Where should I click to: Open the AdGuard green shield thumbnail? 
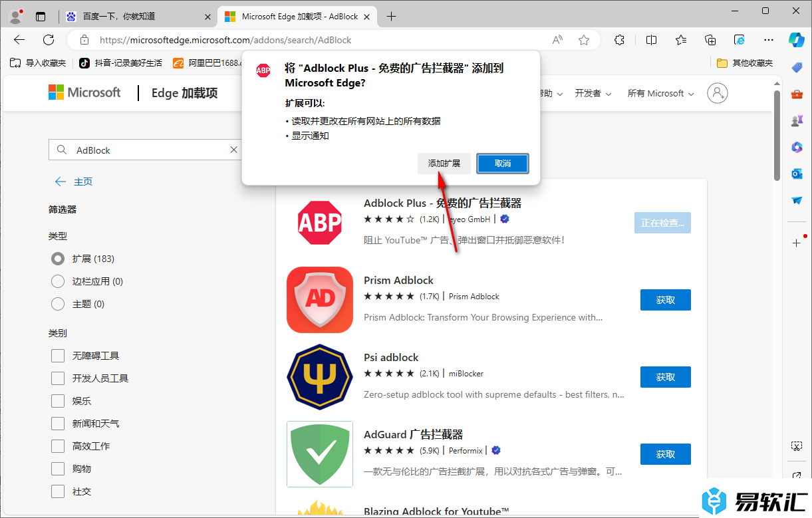[319, 454]
